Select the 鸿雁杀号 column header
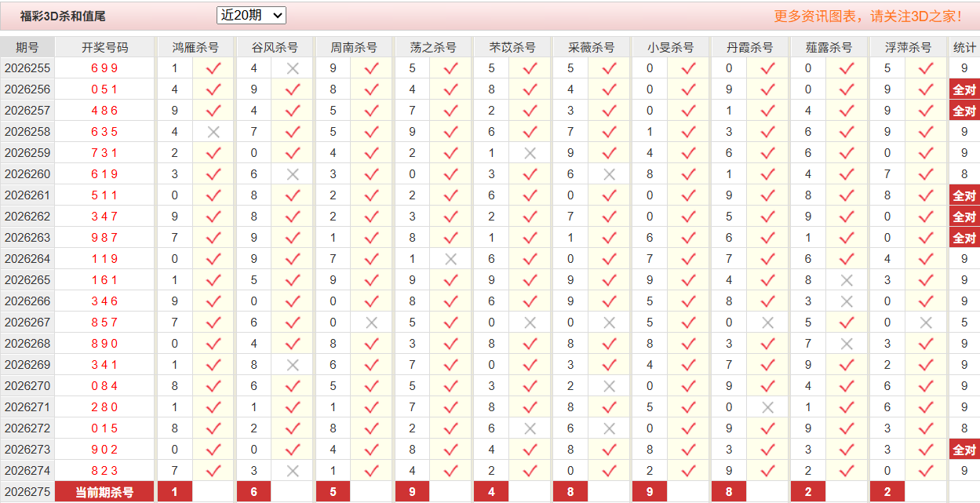The height and width of the screenshot is (503, 980). 195,47
